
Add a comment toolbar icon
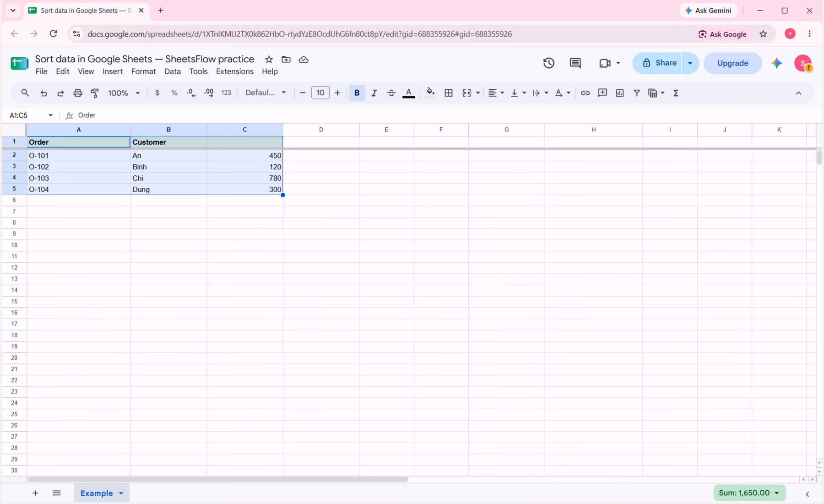(x=602, y=93)
